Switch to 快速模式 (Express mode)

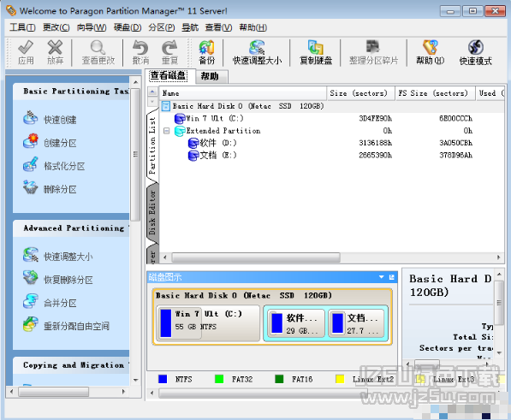[475, 52]
